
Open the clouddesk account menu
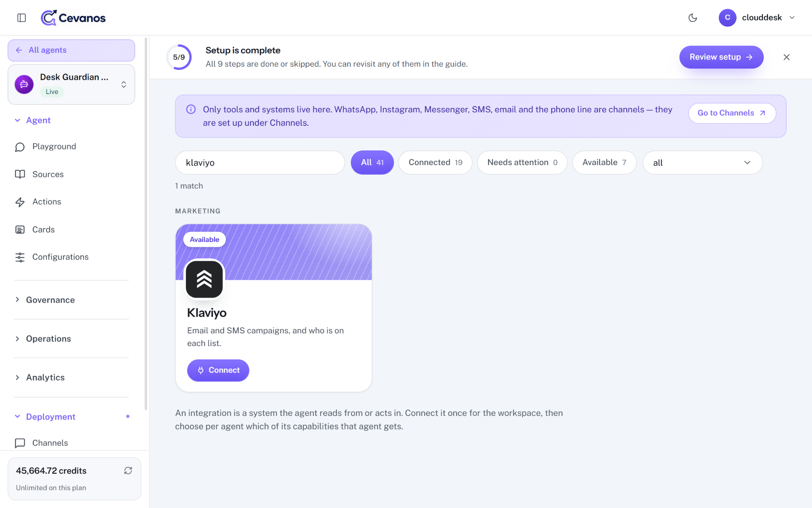tap(757, 17)
